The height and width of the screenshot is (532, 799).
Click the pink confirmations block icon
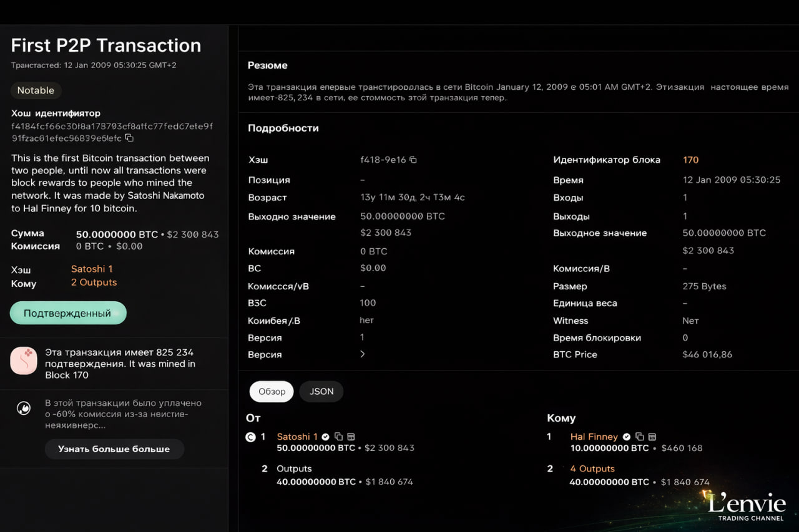tap(24, 361)
